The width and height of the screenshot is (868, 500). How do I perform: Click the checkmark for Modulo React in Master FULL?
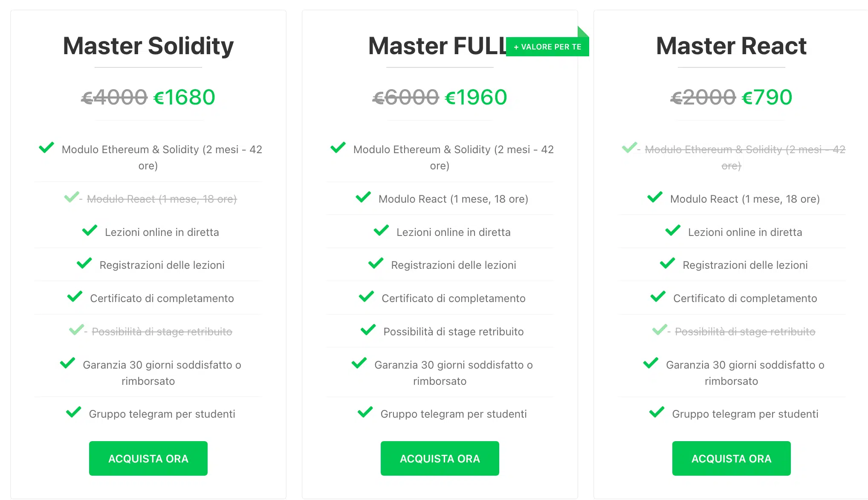(x=363, y=197)
